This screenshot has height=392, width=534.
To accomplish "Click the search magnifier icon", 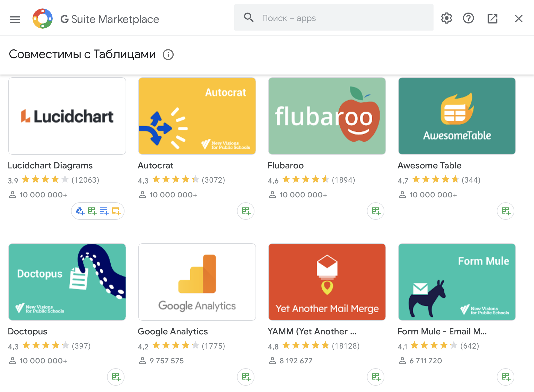I will [x=249, y=18].
